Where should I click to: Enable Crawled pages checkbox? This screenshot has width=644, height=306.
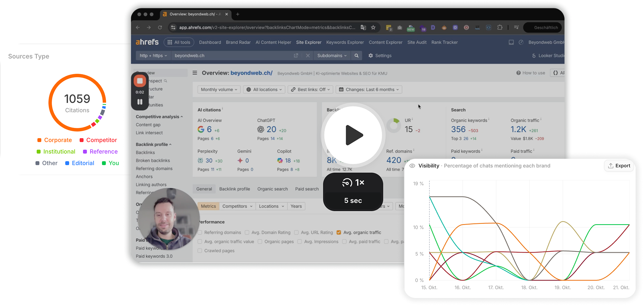[x=200, y=251]
